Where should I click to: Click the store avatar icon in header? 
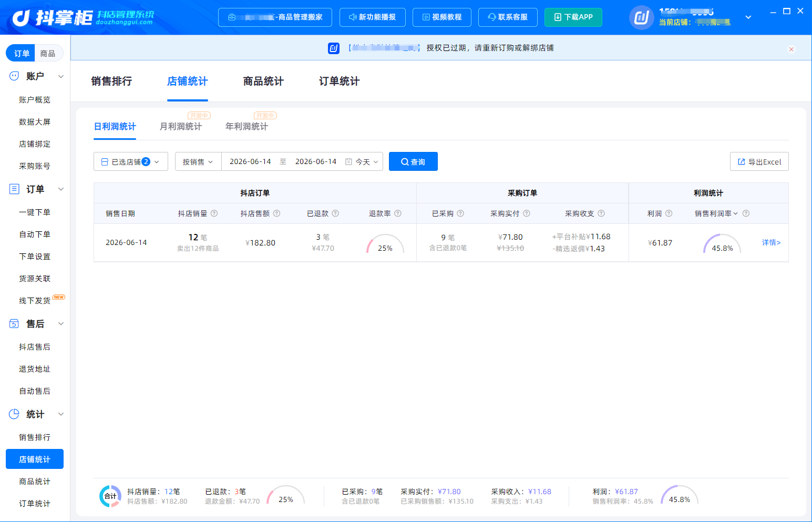point(641,17)
